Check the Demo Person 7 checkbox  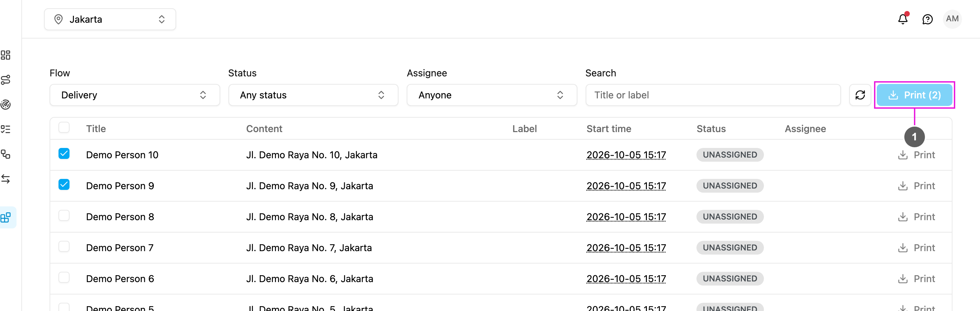64,246
